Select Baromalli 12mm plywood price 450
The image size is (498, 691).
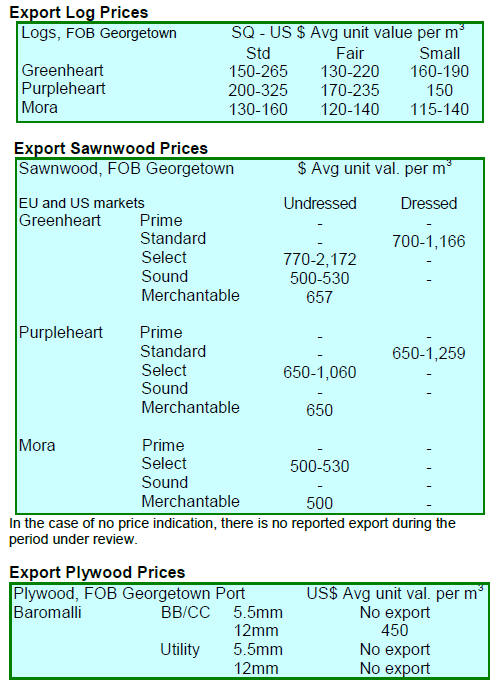pyautogui.click(x=394, y=631)
